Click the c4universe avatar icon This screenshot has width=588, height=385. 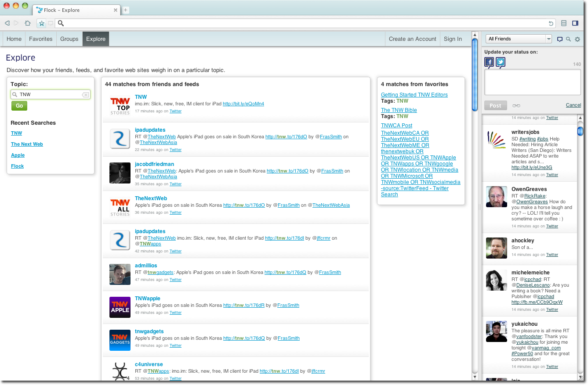pyautogui.click(x=120, y=372)
